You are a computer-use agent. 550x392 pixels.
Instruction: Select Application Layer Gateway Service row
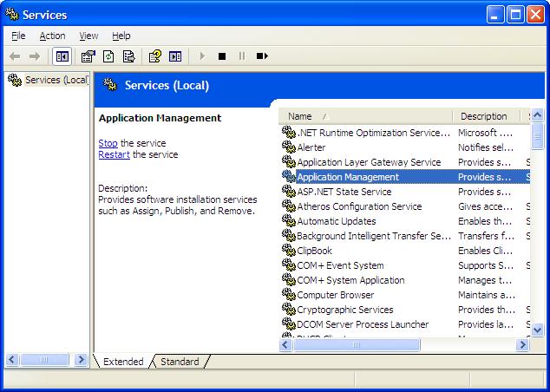click(405, 162)
